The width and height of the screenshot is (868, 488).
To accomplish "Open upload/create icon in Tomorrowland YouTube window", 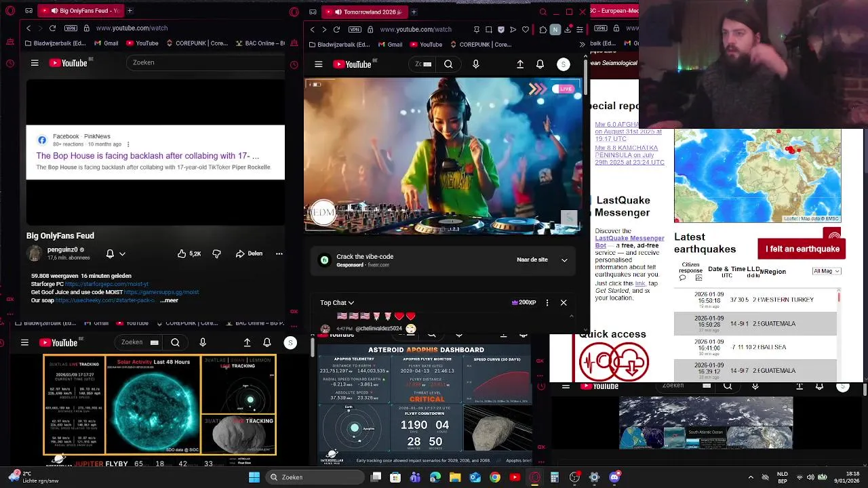I will pyautogui.click(x=520, y=64).
